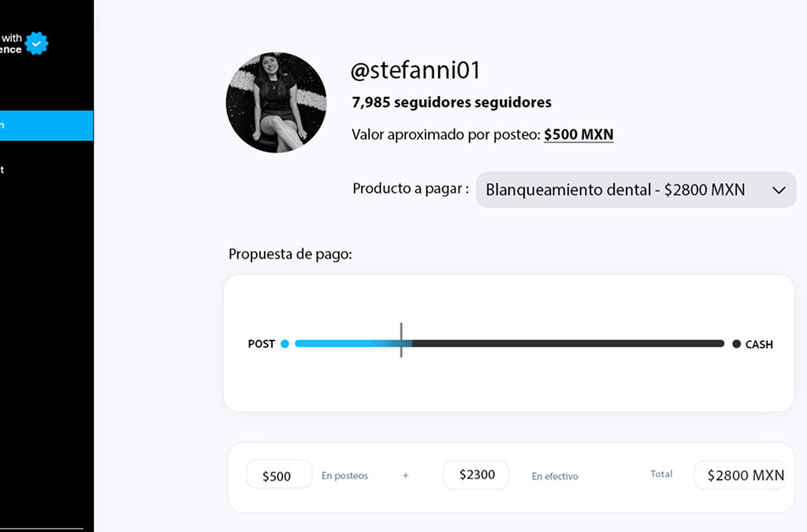Screen dimensions: 807x532
Task: Click the $2300 En efectivo input field
Action: (476, 474)
